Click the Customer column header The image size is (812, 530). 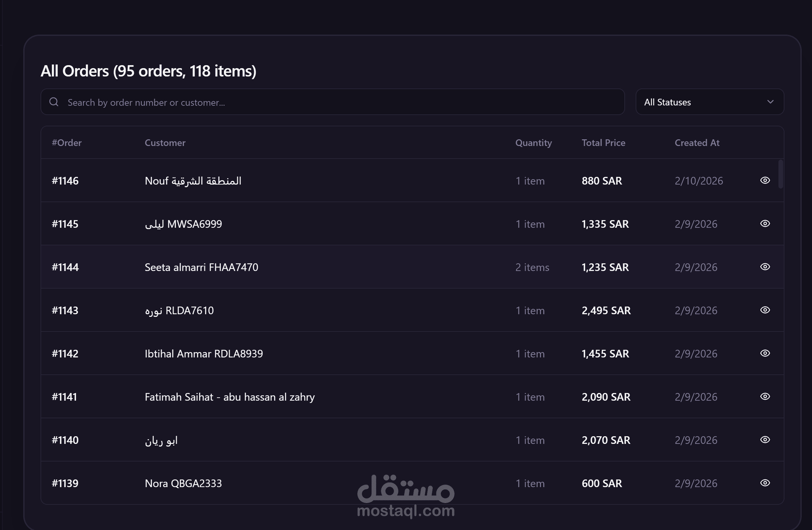coord(165,143)
